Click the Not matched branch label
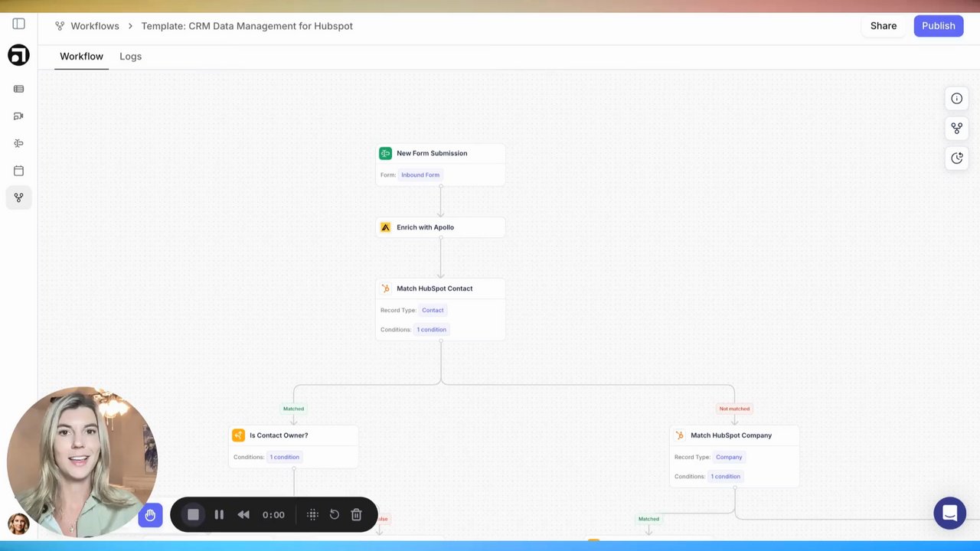 734,409
